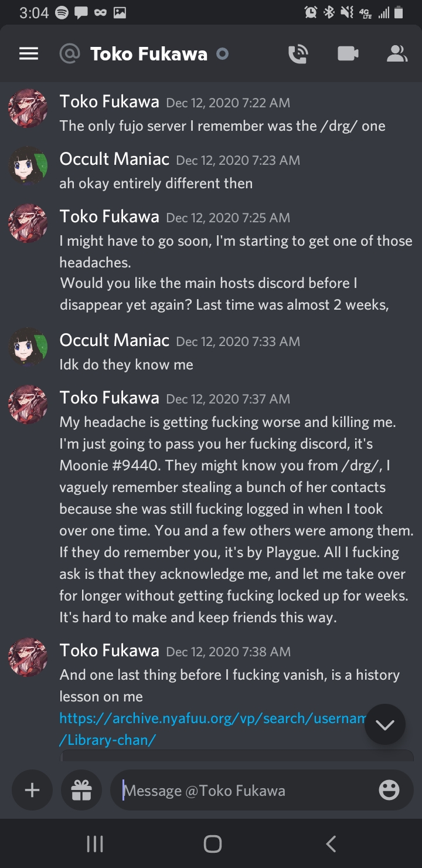Viewport: 422px width, 868px height.
Task: Open attachment plus button
Action: [32, 790]
